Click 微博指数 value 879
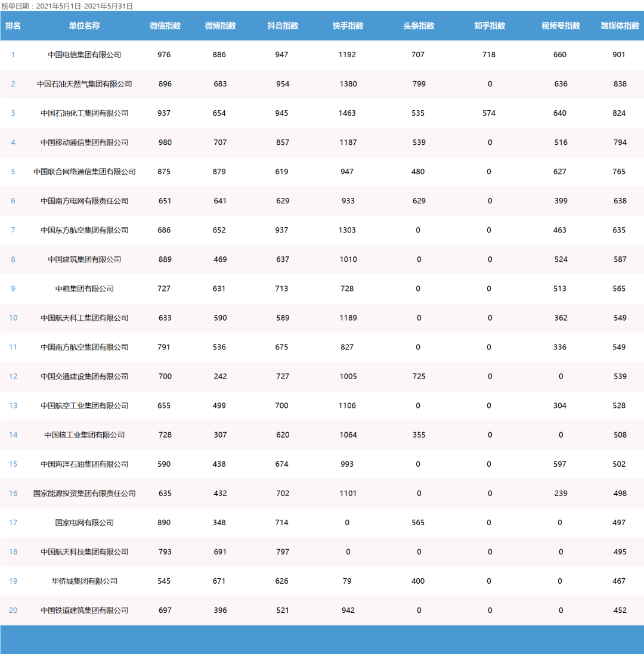 [219, 172]
